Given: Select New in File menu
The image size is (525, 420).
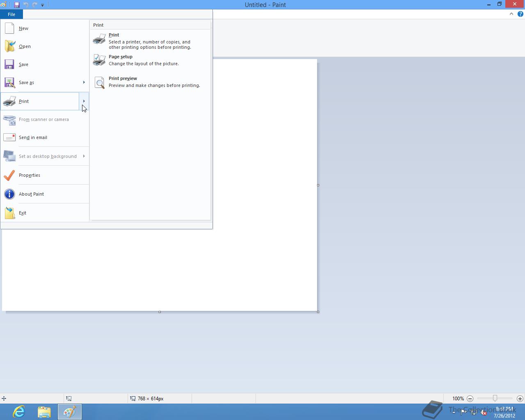Looking at the screenshot, I should [x=45, y=28].
